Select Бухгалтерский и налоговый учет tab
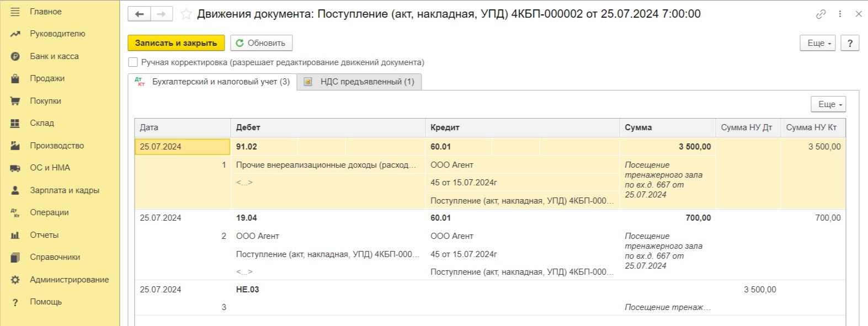The image size is (868, 326). click(212, 82)
